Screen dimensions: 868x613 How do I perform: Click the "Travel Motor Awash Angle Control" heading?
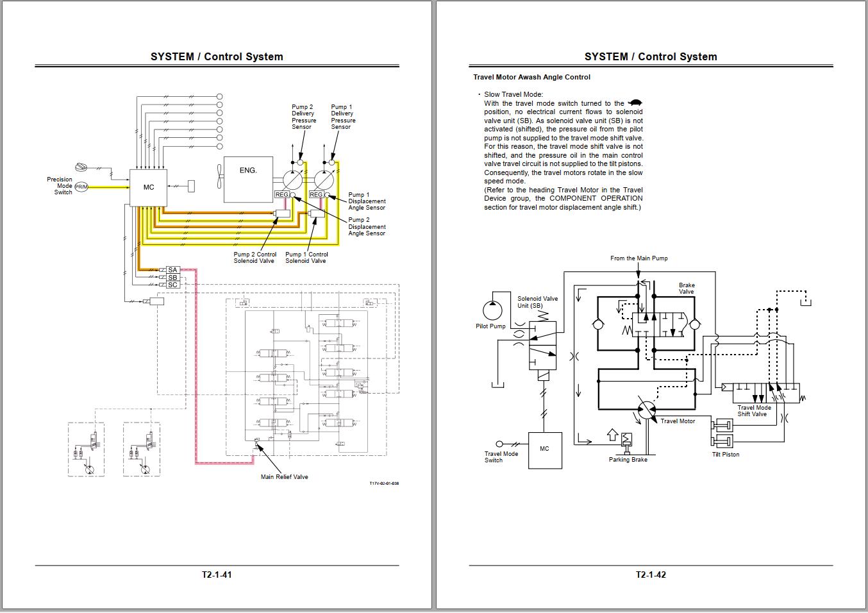[531, 77]
